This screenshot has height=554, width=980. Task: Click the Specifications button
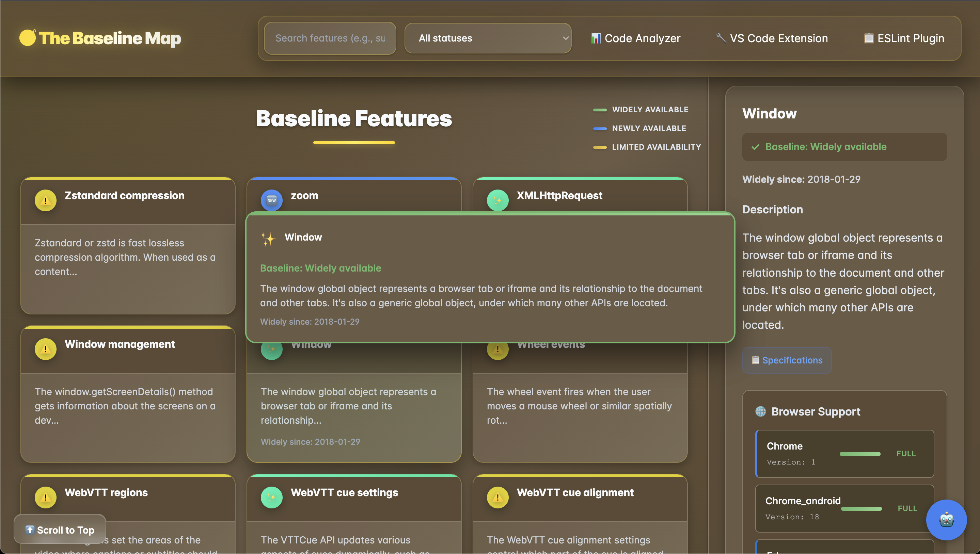787,360
